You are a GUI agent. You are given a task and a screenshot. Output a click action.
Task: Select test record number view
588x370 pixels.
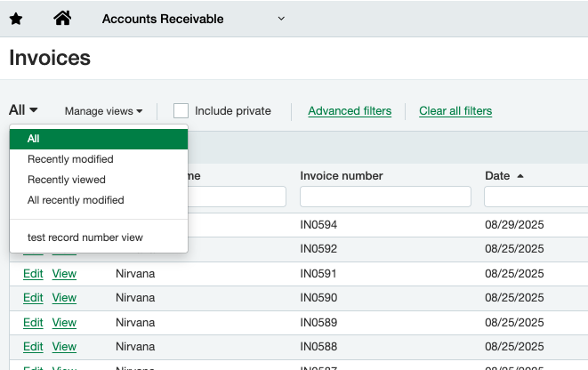(x=85, y=237)
